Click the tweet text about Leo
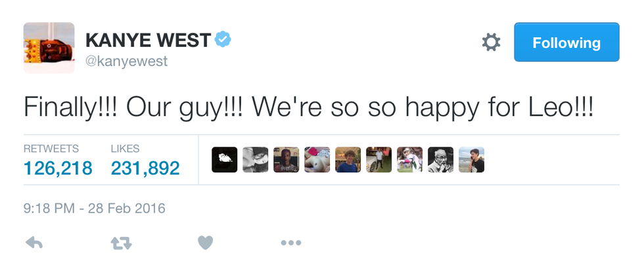Screen dimensions: 644x279 point(308,106)
